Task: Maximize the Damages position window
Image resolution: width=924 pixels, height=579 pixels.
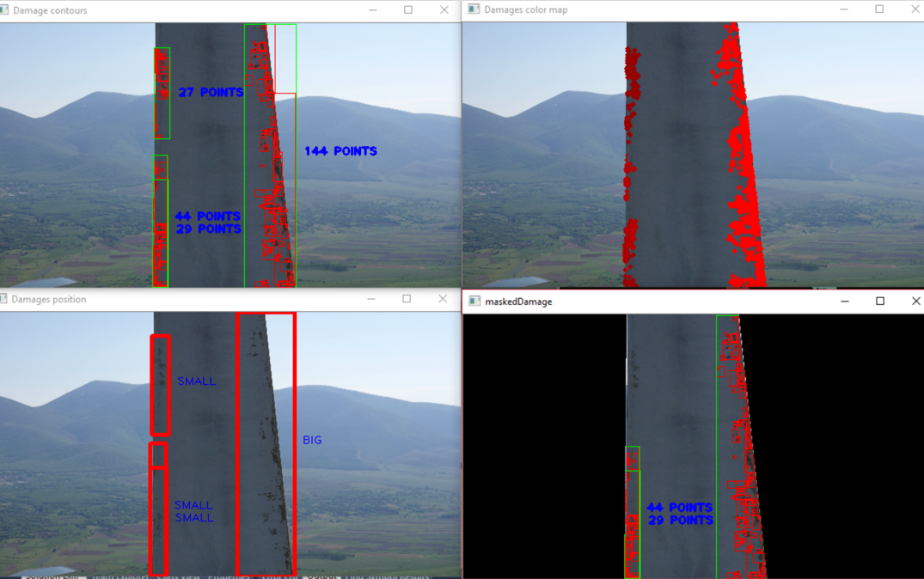Action: [x=407, y=299]
